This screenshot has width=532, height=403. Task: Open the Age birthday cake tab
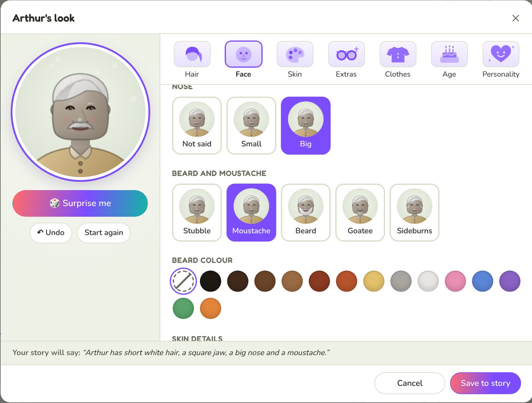[449, 60]
